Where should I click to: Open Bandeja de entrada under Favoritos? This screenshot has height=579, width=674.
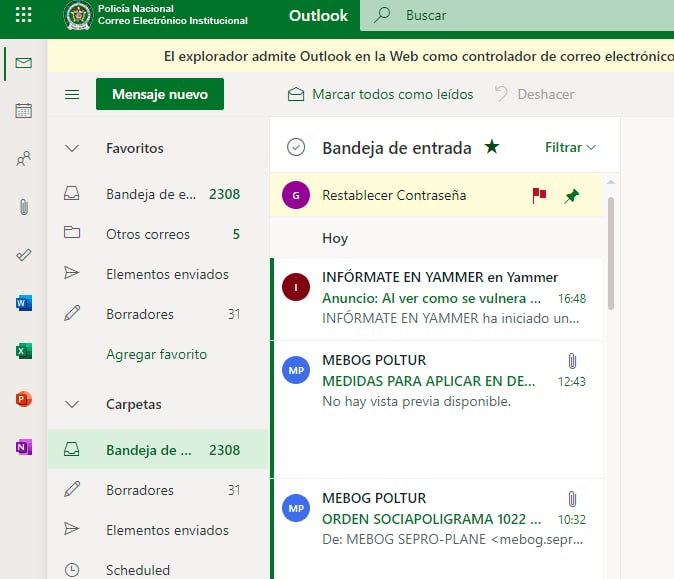(158, 194)
